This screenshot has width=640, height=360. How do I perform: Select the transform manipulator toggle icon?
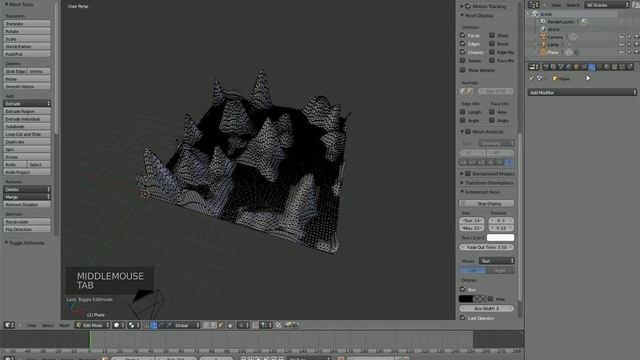[147, 325]
